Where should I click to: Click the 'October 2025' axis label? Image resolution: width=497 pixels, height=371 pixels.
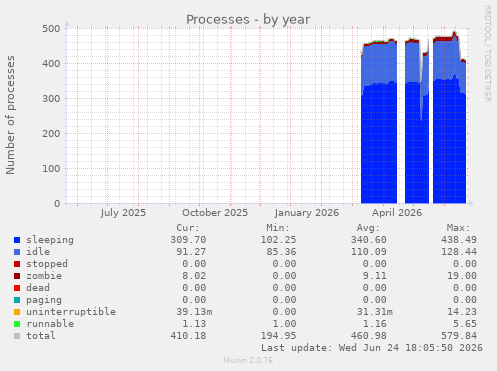pos(215,213)
